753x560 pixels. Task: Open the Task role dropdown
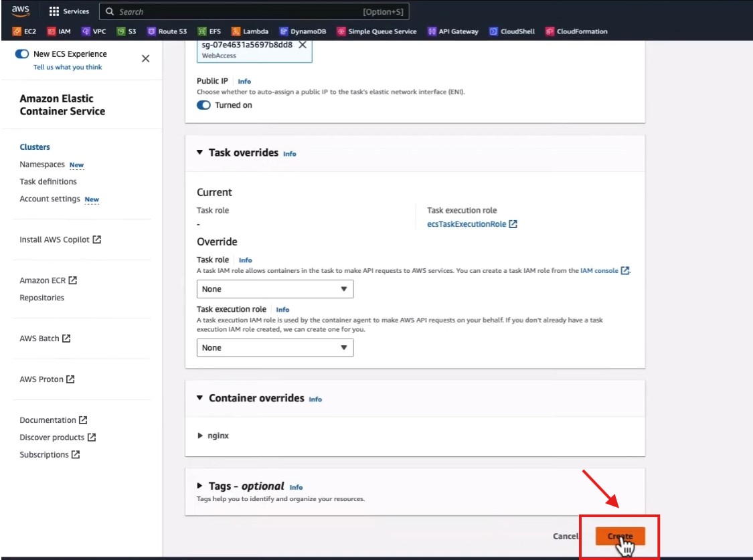274,289
